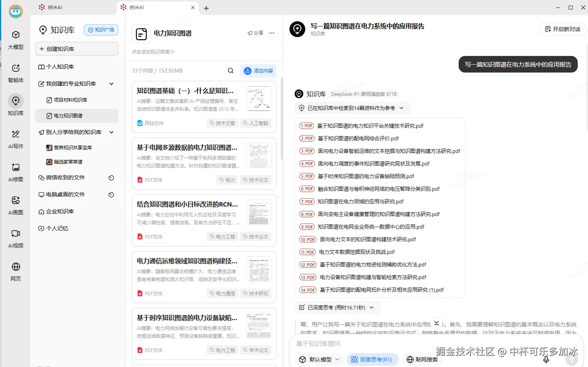
Task: Open reference 基于知识图谱的配电网综合评价.pdf
Action: point(358,138)
